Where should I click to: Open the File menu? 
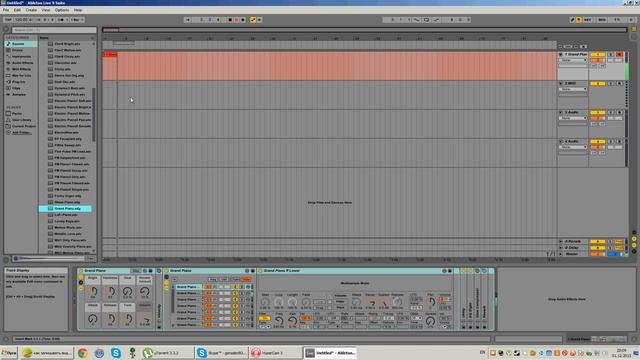[x=6, y=10]
